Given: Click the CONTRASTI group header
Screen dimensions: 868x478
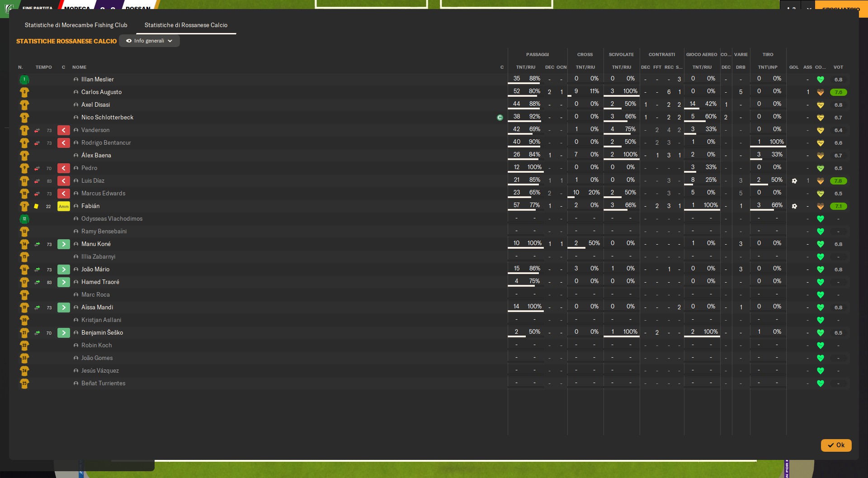Looking at the screenshot, I should pos(662,55).
